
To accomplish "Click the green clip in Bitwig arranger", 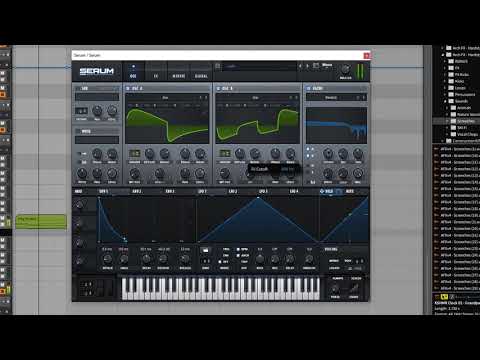I will 41,221.
